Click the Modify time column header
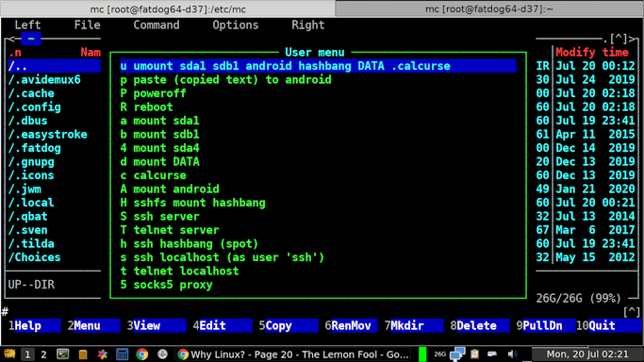 (x=592, y=52)
